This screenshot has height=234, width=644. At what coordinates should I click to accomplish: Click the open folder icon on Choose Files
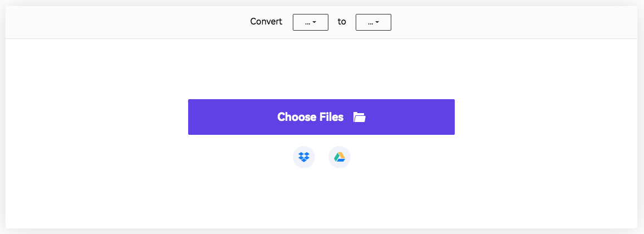(360, 117)
